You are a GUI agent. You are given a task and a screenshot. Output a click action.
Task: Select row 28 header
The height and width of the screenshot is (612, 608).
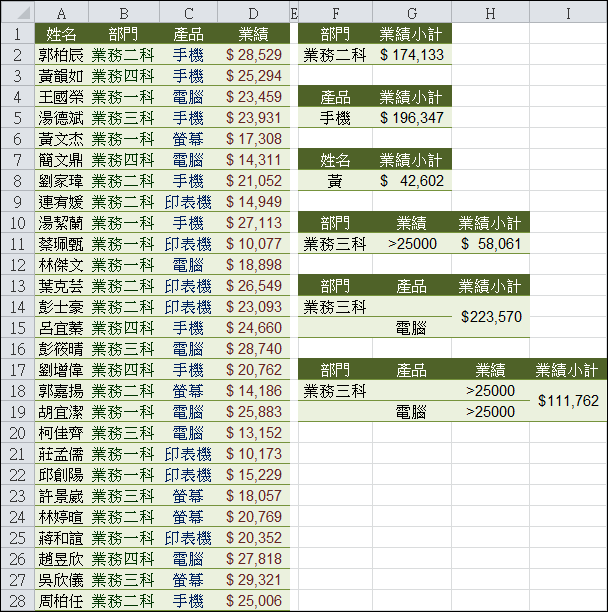click(x=18, y=601)
